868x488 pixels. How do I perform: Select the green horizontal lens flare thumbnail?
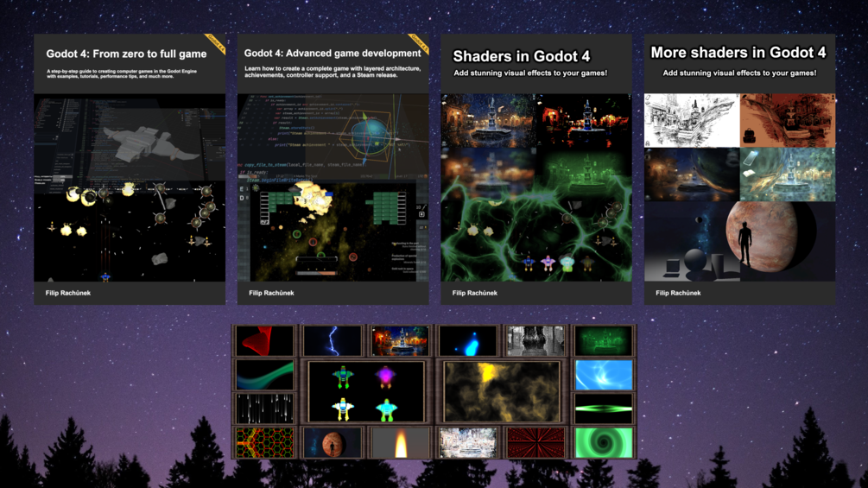[x=604, y=409]
